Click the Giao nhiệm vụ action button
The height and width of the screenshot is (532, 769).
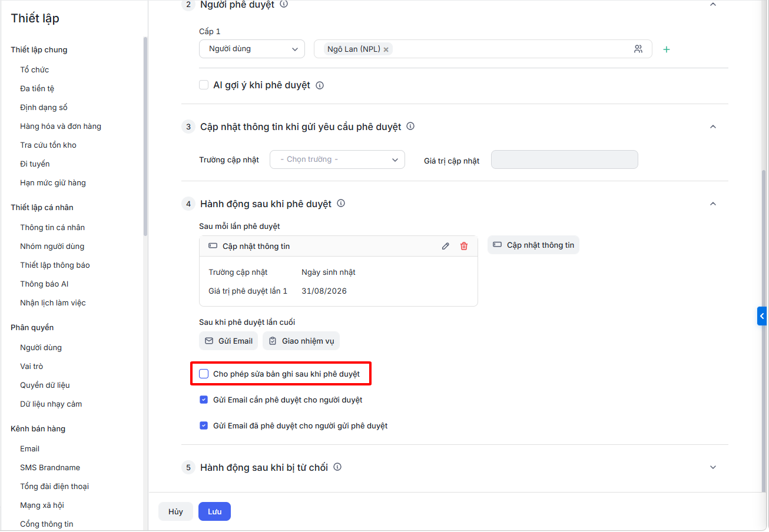[301, 341]
